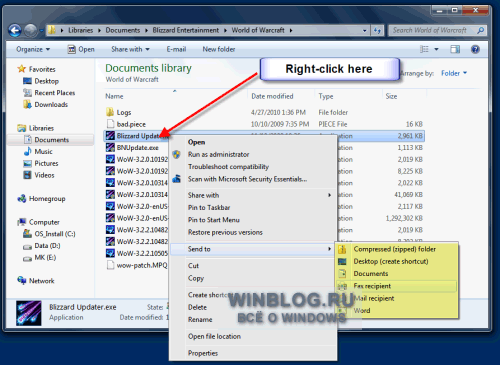Click the Open toolbar button

click(x=81, y=49)
